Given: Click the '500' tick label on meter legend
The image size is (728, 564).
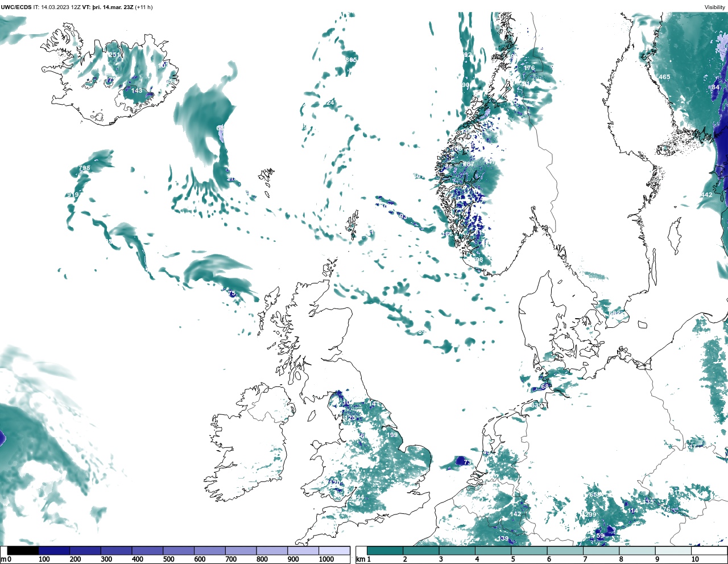Looking at the screenshot, I should 168,559.
